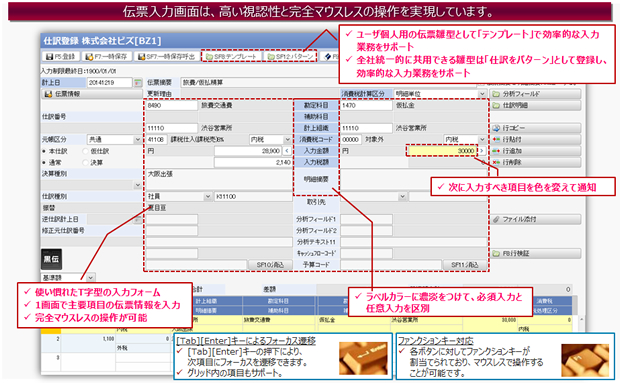Open the SF8 テンプレート template button
This screenshot has height=383, width=620.
pos(232,57)
